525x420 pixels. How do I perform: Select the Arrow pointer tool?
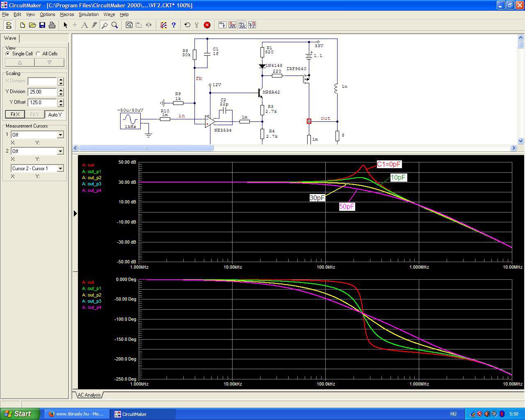(65, 25)
